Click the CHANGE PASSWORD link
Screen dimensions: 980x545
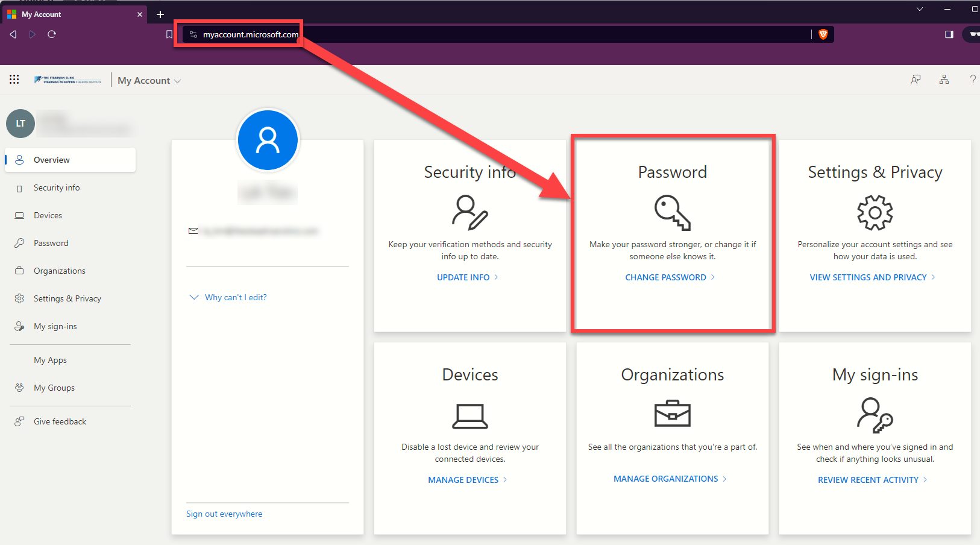670,277
